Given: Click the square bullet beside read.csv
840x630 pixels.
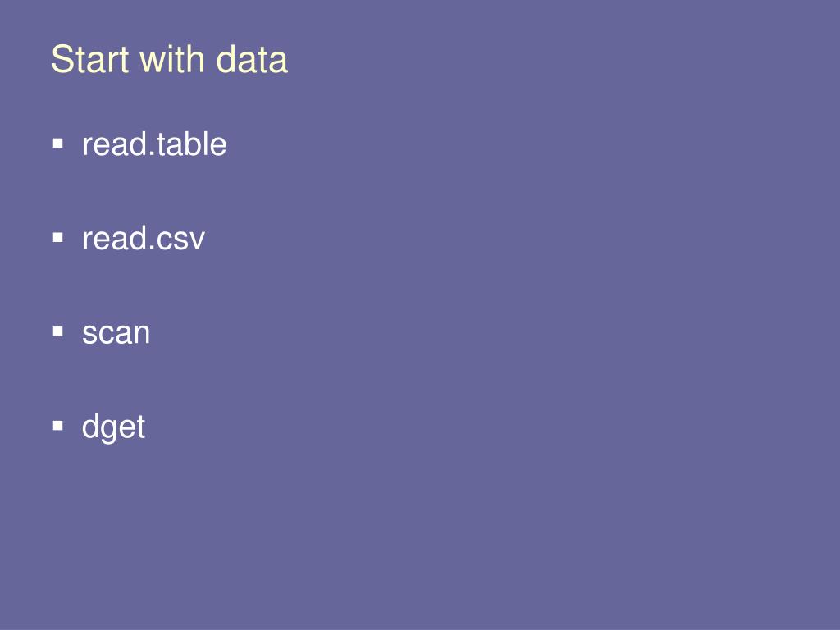Looking at the screenshot, I should pos(58,237).
